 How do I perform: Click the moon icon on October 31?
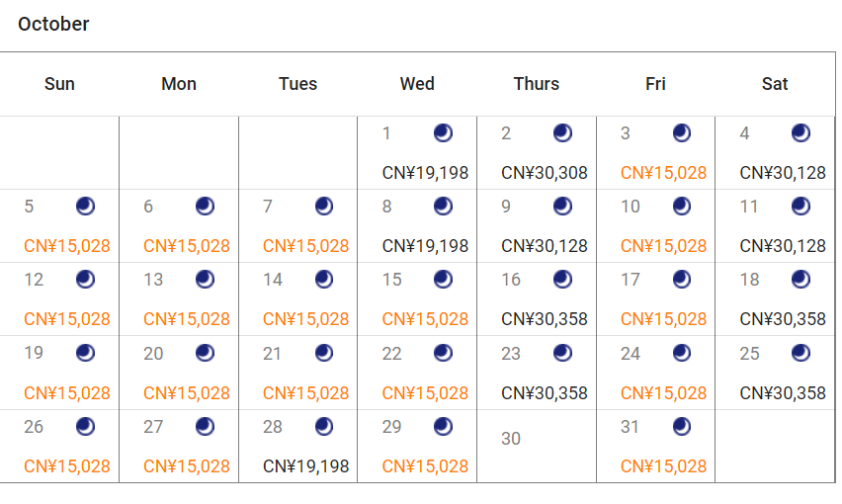[682, 426]
